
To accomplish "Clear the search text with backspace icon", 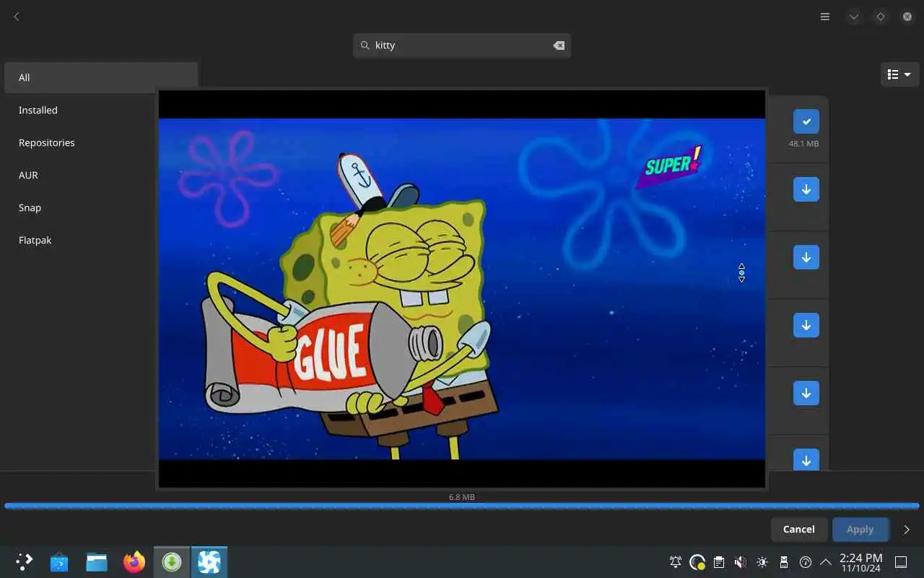I will click(x=559, y=46).
